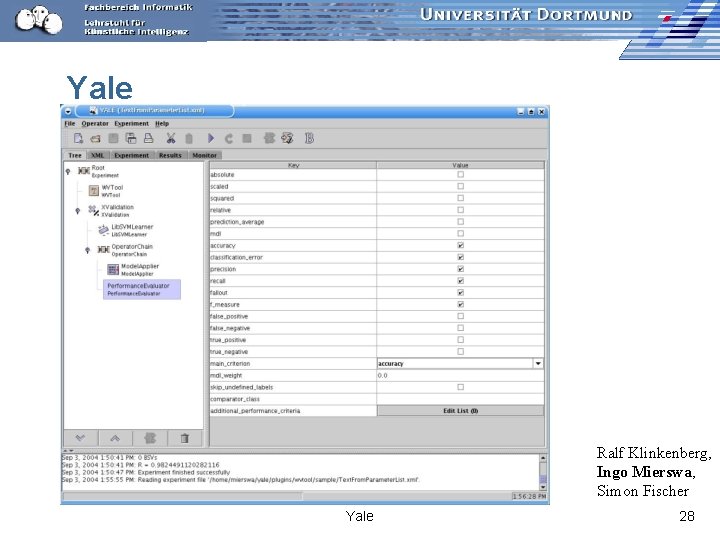Click the clock time in status bar
This screenshot has height=540, width=720.
pyautogui.click(x=529, y=496)
